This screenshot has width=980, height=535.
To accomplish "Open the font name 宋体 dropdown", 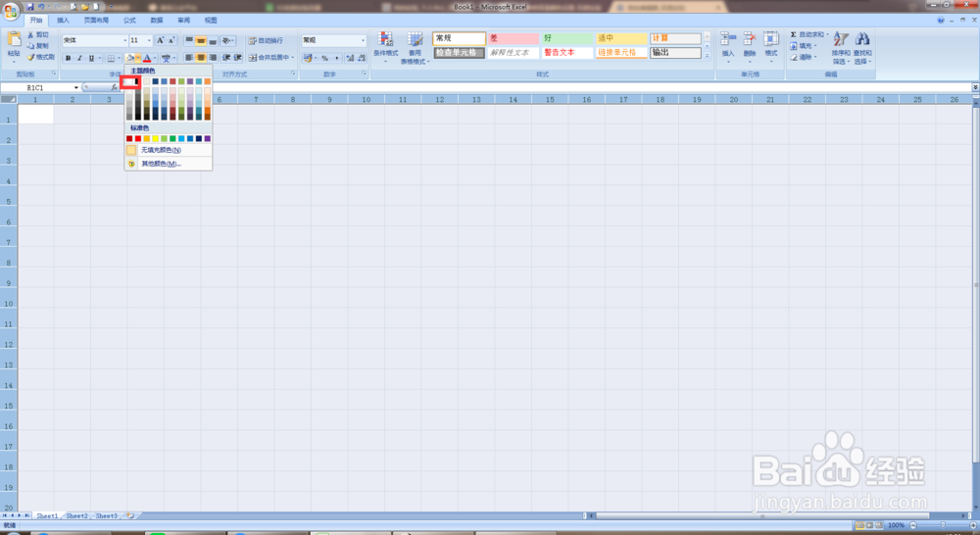I will 124,40.
